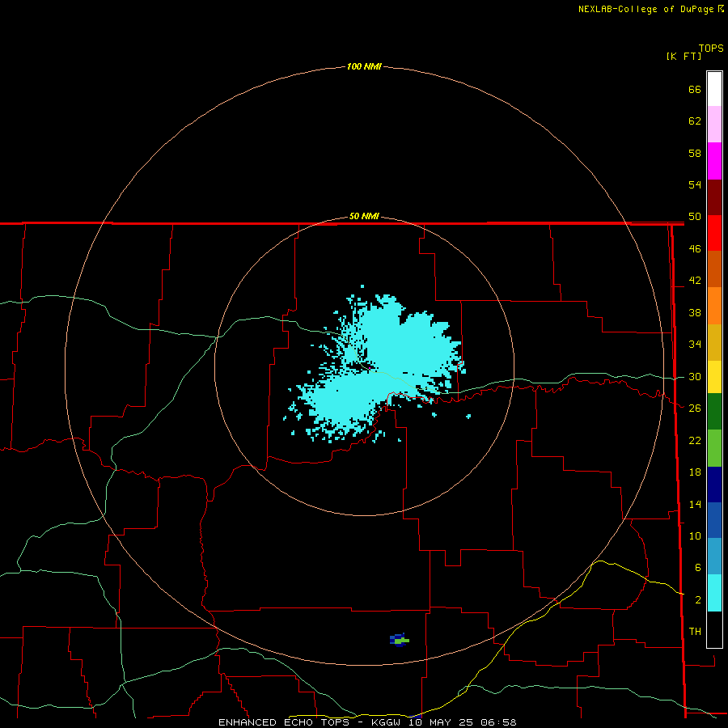Click the "34" scale value
Viewport: 728px width, 728px height.
(695, 345)
